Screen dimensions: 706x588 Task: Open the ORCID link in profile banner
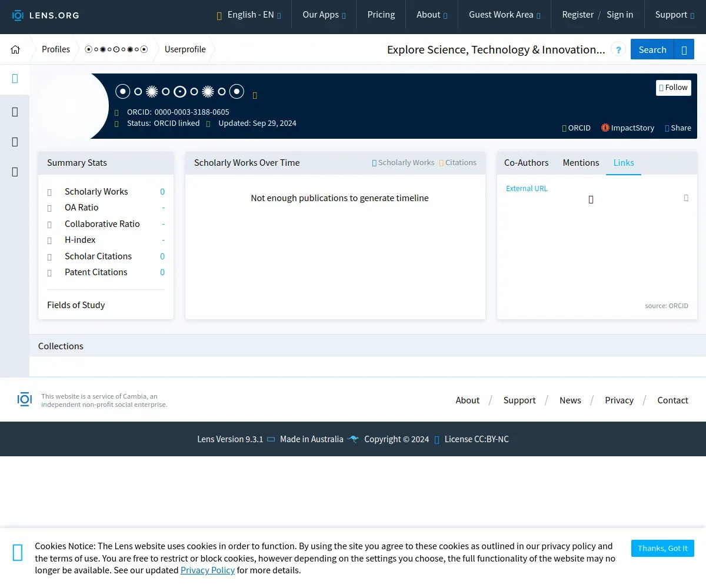[577, 128]
